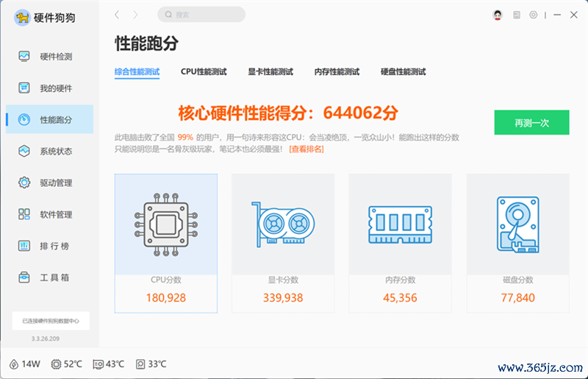Open 我的硬件 icon in sidebar
This screenshot has height=379, width=588.
coord(24,88)
